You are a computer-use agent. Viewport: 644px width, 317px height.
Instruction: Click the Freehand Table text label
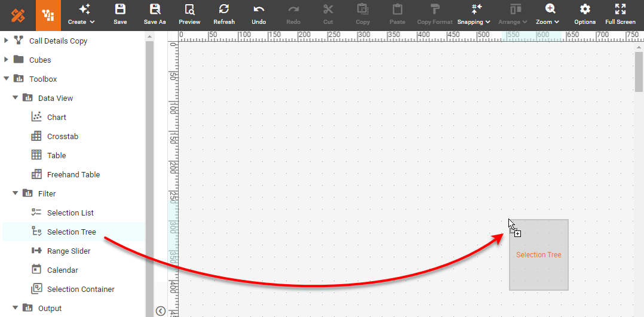click(73, 174)
